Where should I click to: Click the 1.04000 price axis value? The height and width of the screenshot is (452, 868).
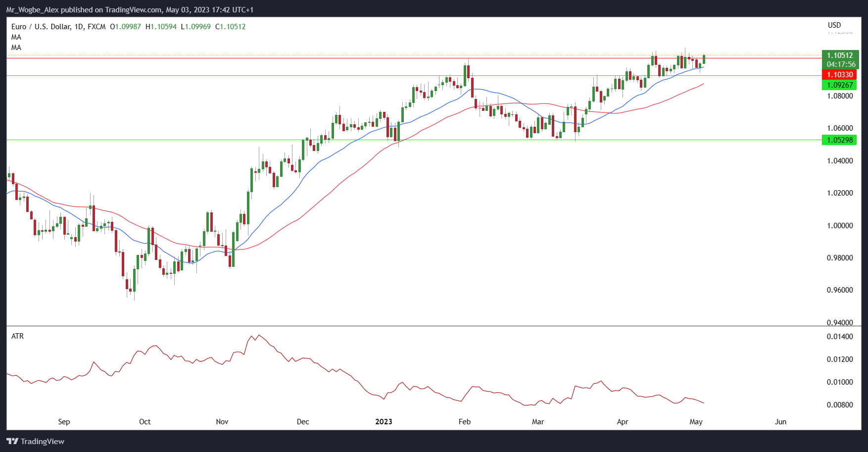(840, 161)
